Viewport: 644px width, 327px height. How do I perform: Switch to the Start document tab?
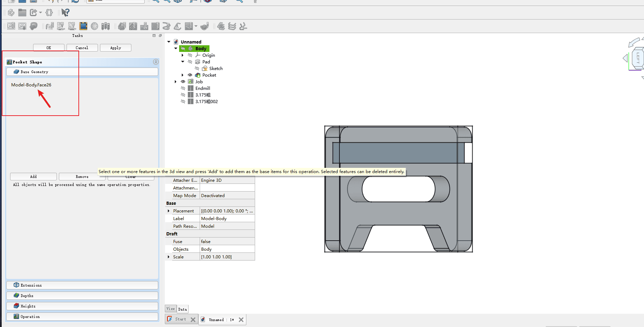[x=180, y=319]
